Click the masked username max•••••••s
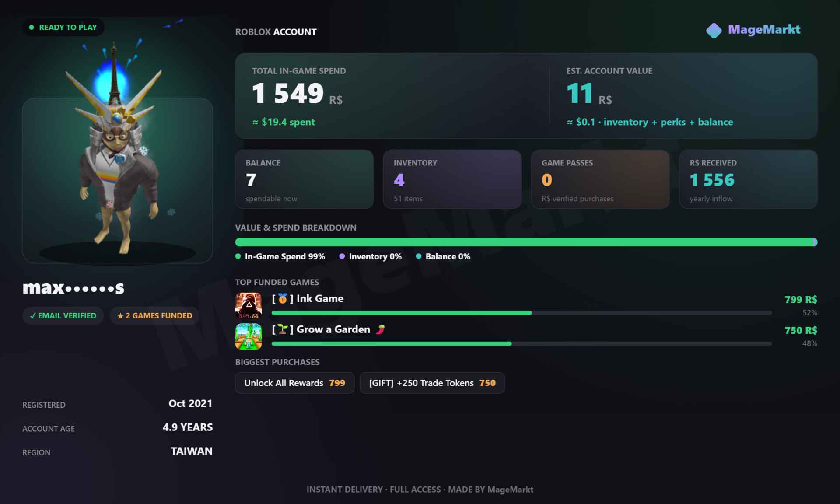The height and width of the screenshot is (504, 840). (x=73, y=288)
